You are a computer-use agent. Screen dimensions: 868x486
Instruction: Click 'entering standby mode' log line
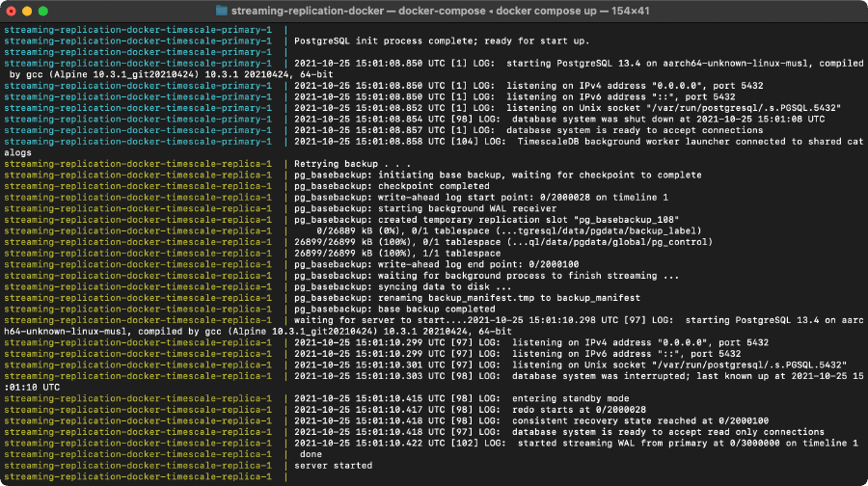pos(461,398)
